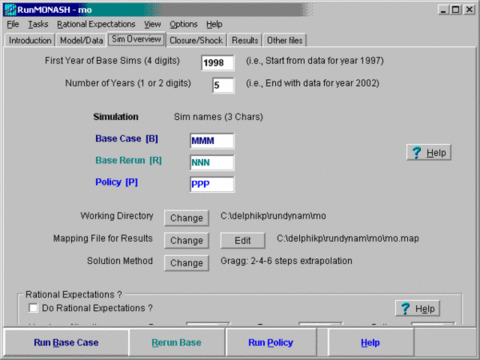Open the File menu
The image size is (480, 360).
click(13, 24)
